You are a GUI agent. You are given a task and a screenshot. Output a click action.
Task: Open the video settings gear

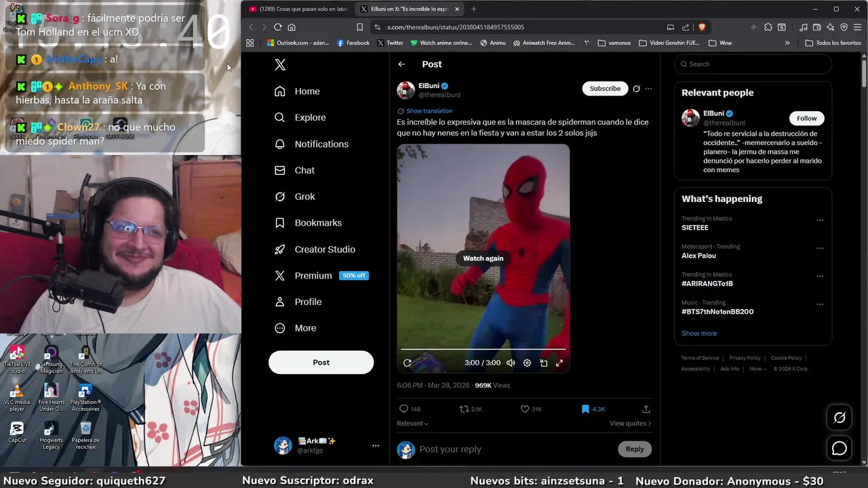527,363
